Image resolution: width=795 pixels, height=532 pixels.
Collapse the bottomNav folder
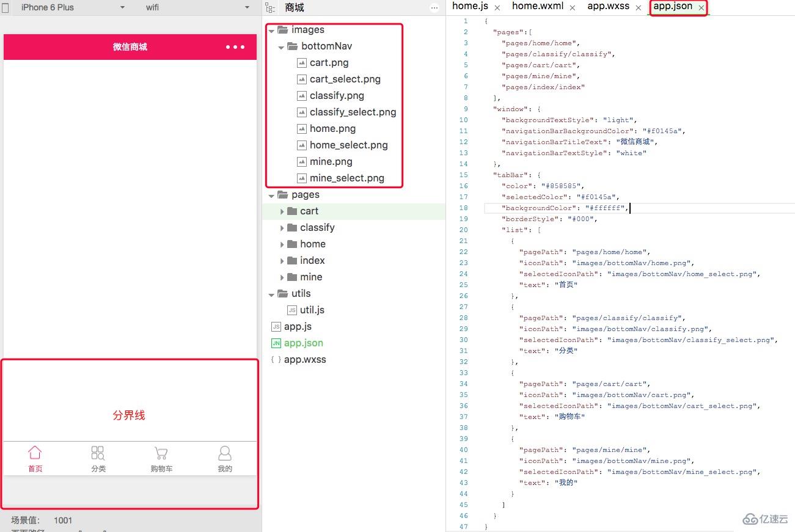[281, 46]
